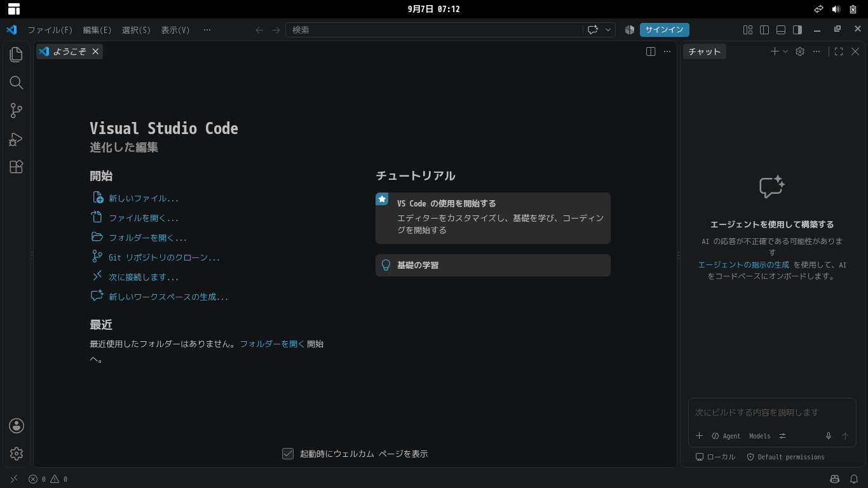This screenshot has height=488, width=868.
Task: Click the chat input 次にビルドする内容を説明します
Action: click(x=772, y=412)
